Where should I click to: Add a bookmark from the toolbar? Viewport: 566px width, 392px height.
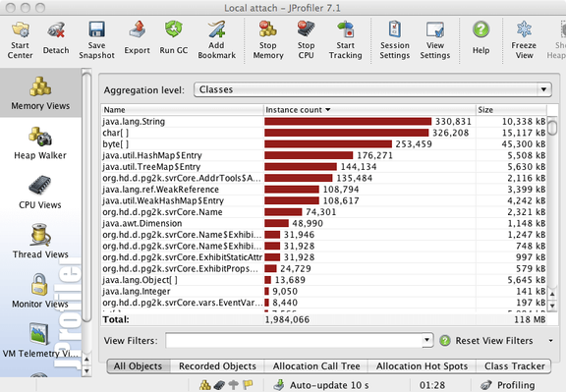[x=216, y=39]
